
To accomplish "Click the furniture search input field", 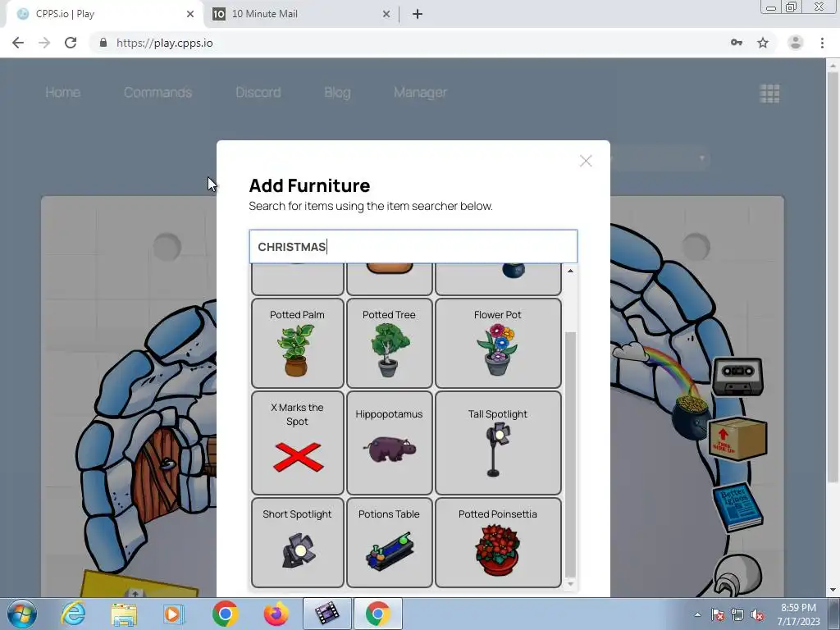I will [x=413, y=246].
